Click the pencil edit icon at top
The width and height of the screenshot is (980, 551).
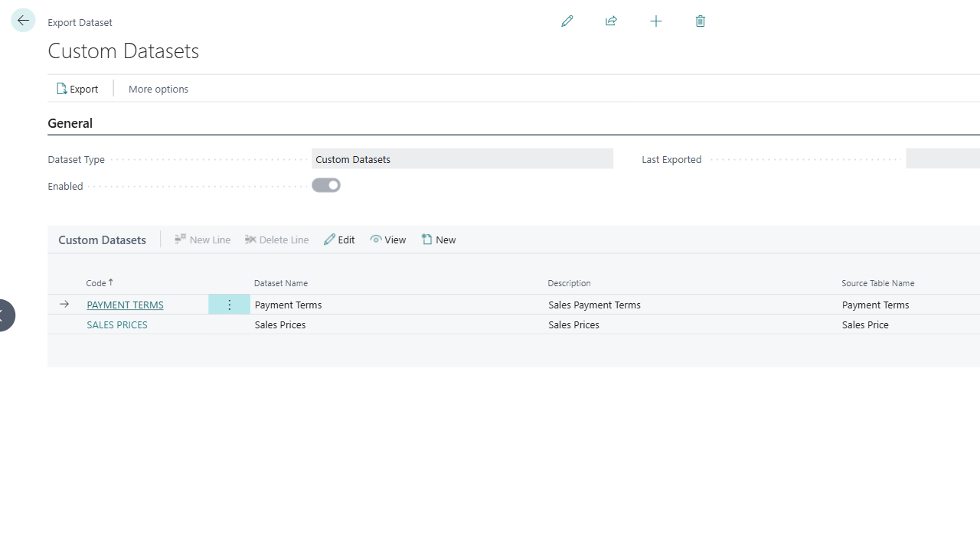point(567,21)
